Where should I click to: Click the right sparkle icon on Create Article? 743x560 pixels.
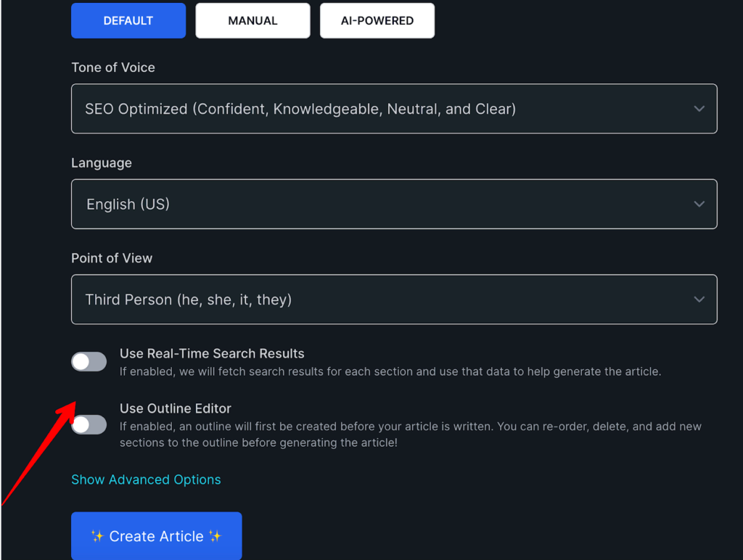tap(215, 536)
